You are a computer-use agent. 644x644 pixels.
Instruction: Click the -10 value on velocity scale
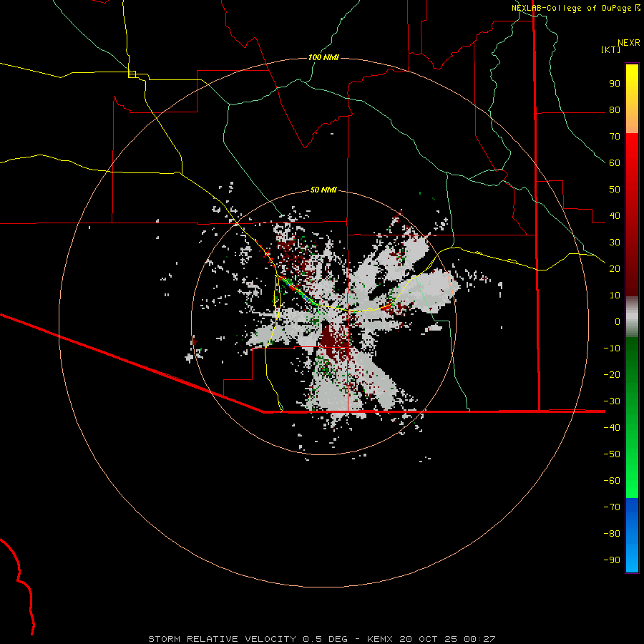(x=612, y=348)
